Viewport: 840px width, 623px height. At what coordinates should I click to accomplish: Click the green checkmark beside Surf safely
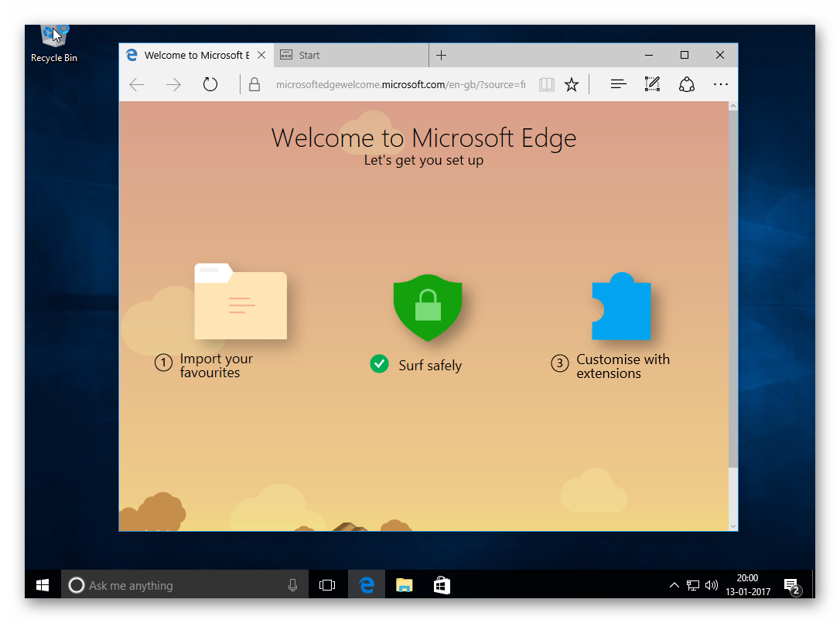coord(379,364)
